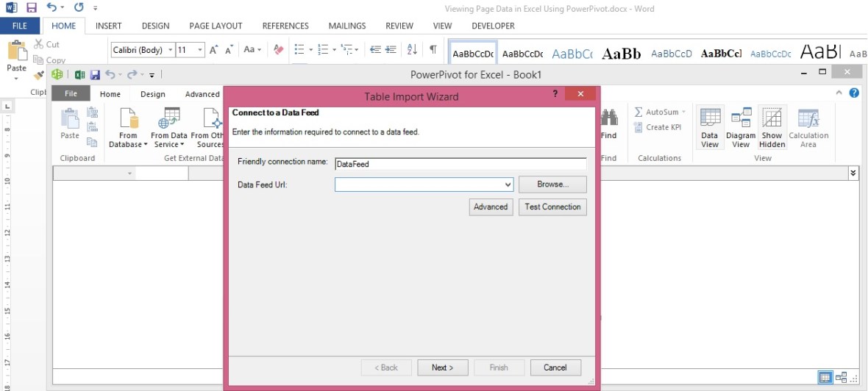Decrease font size with Shrink Font icon
868x391 pixels.
[229, 50]
